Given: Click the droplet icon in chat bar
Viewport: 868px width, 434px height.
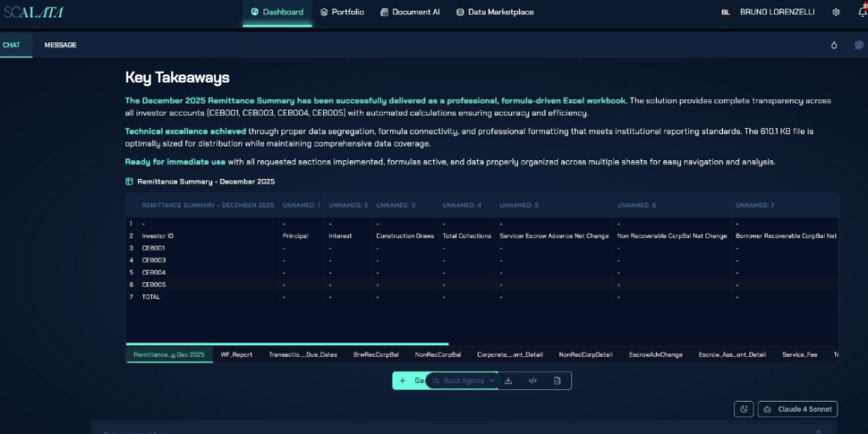Looking at the screenshot, I should (833, 45).
